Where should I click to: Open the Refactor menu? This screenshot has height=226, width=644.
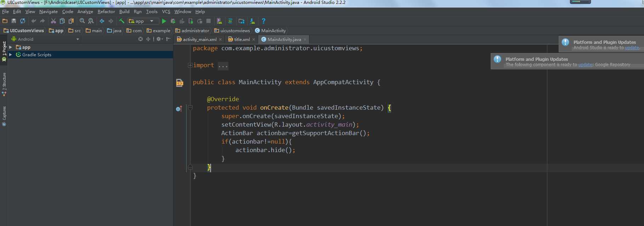106,12
